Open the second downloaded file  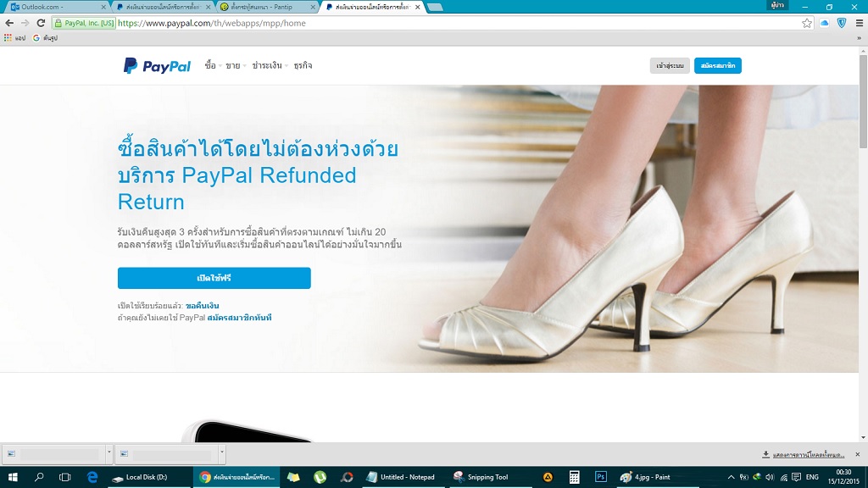(167, 454)
